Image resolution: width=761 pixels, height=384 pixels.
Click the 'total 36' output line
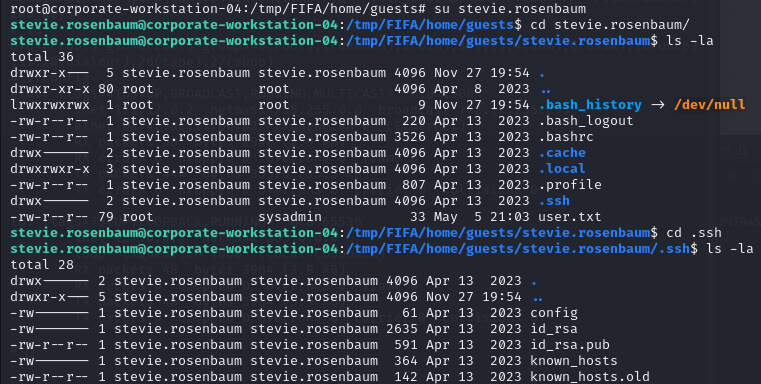point(42,57)
